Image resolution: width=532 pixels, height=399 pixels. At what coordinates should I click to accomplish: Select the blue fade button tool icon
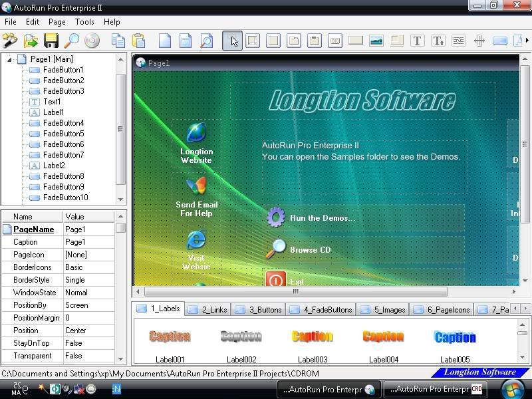click(x=500, y=41)
